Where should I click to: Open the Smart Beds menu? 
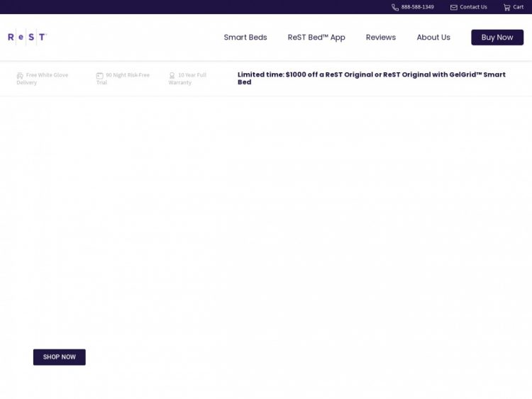[x=245, y=38]
